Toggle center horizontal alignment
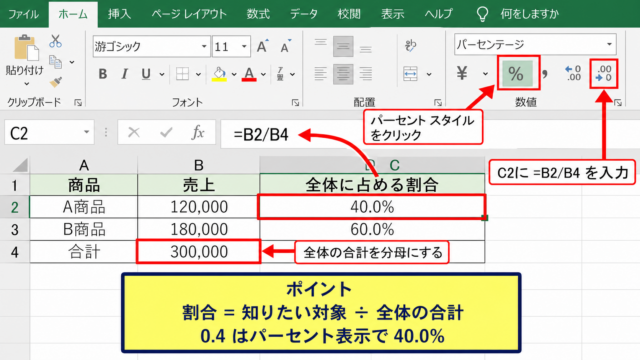Image resolution: width=640 pixels, height=360 pixels. click(343, 74)
